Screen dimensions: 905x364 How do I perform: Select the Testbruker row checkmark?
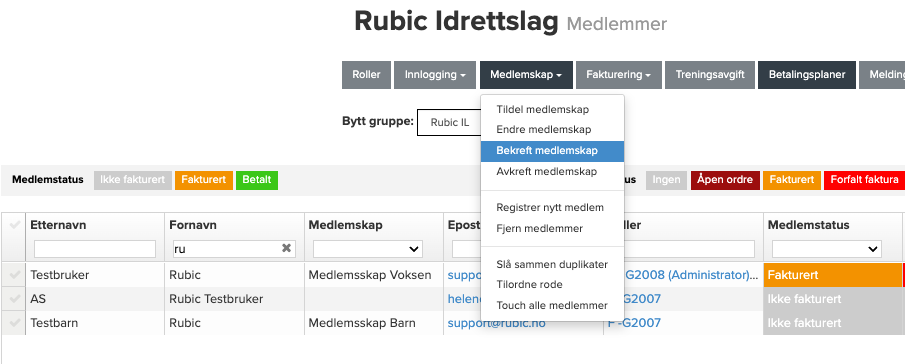(14, 275)
